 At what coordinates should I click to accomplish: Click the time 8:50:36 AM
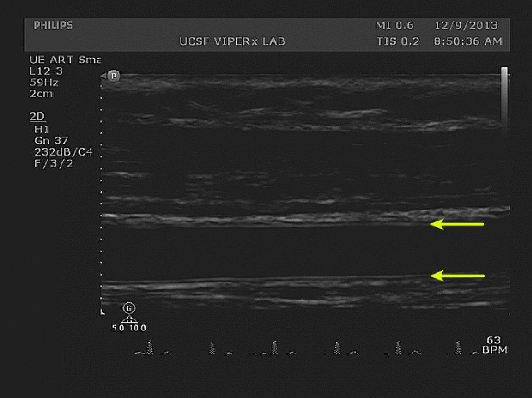[468, 41]
